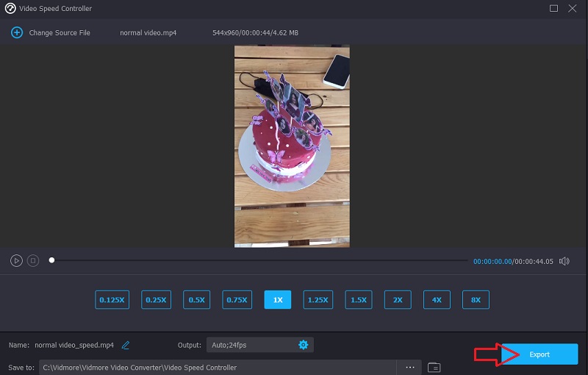This screenshot has height=375, width=588.
Task: Open output settings with the gear icon
Action: [303, 345]
